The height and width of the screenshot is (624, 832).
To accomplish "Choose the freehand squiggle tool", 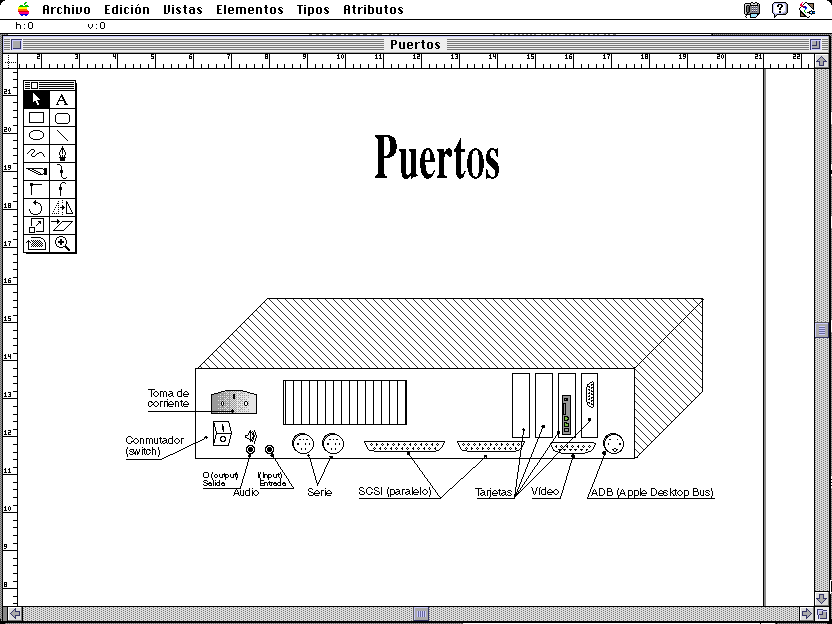I will point(37,153).
